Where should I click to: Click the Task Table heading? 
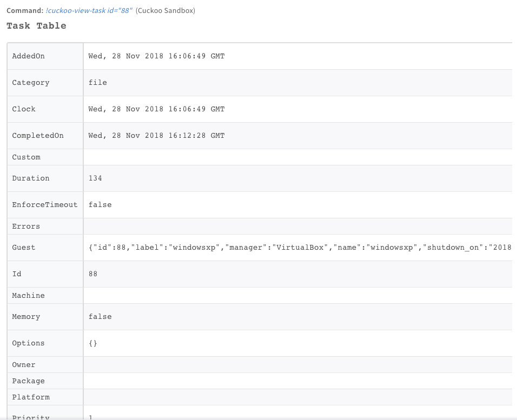(36, 26)
